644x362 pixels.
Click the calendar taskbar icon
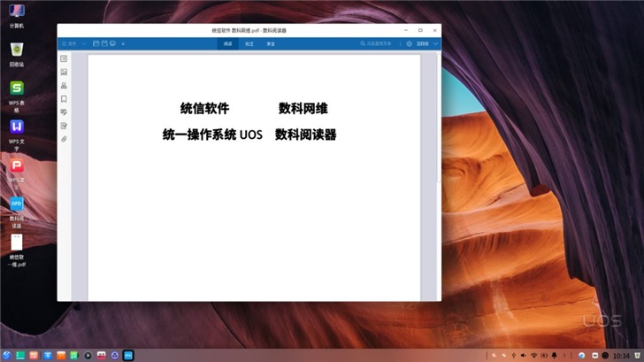click(x=101, y=356)
